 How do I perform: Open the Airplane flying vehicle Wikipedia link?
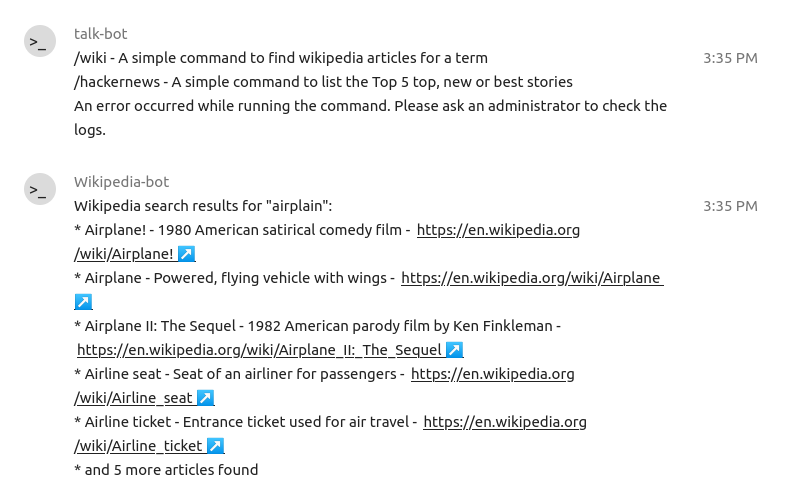pyautogui.click(x=531, y=278)
